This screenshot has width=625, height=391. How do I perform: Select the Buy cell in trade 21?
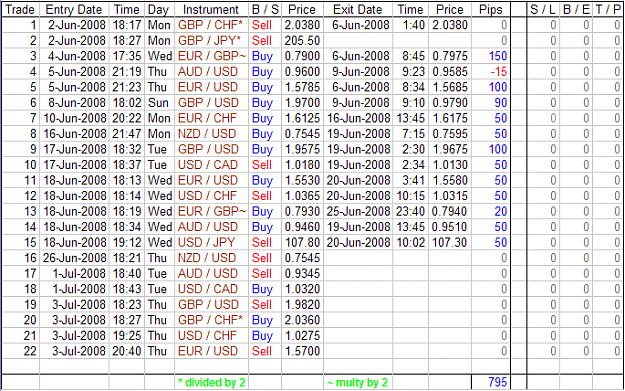click(x=262, y=336)
